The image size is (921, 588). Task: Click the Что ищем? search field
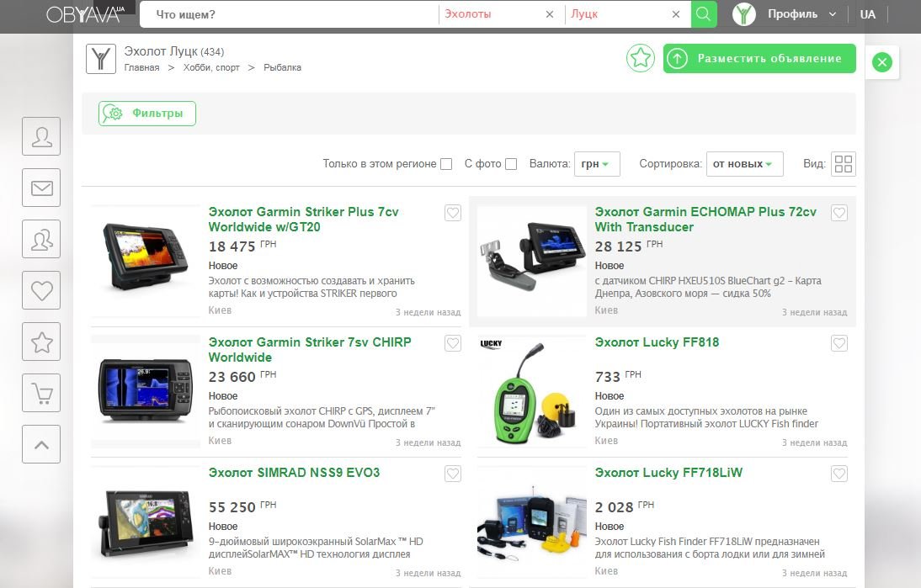click(x=289, y=14)
